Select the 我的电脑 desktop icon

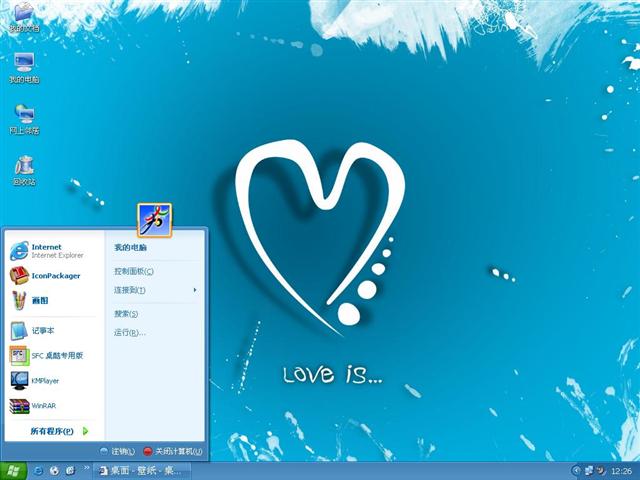[24, 68]
